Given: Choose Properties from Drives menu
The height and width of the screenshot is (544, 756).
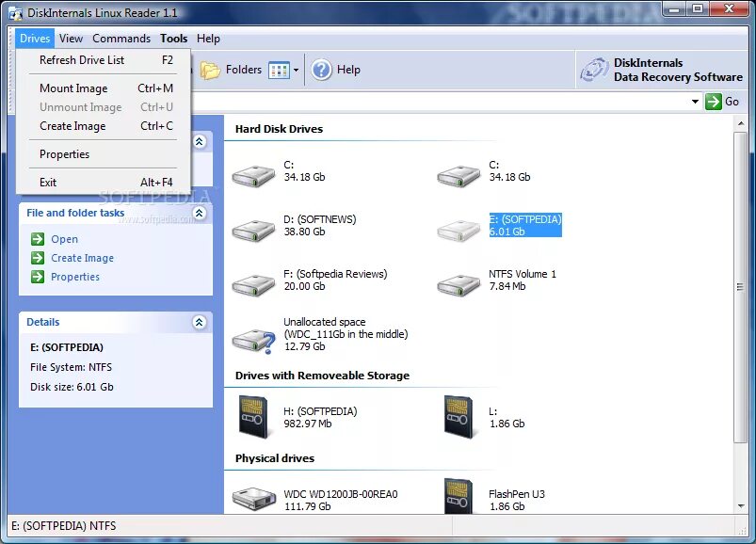Looking at the screenshot, I should tap(104, 154).
